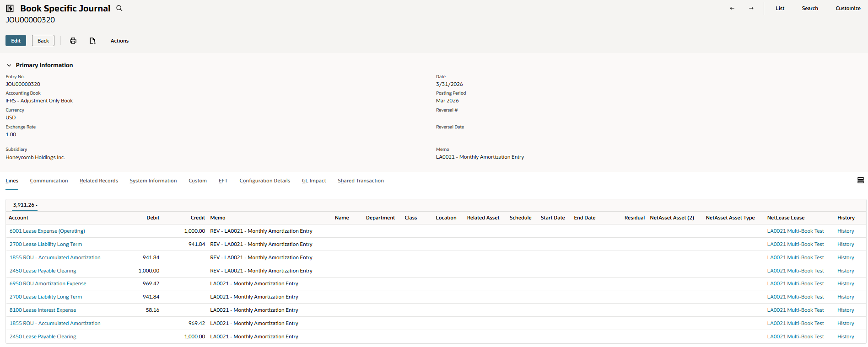This screenshot has height=347, width=868.
Task: View History for the first journal line
Action: click(x=846, y=231)
